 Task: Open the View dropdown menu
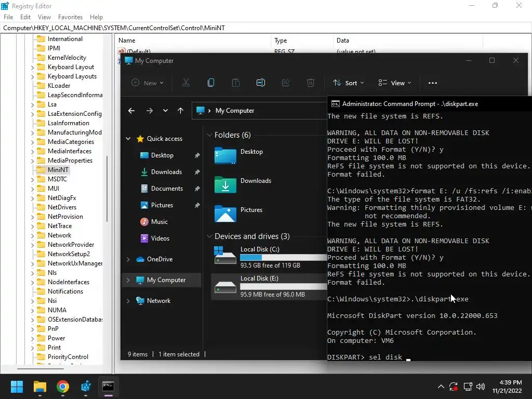[395, 83]
